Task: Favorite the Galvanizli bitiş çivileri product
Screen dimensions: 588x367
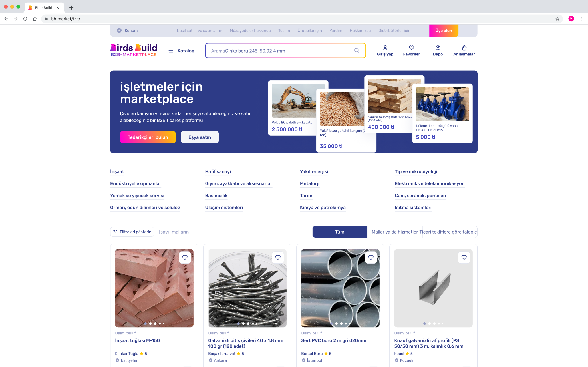Action: tap(278, 257)
